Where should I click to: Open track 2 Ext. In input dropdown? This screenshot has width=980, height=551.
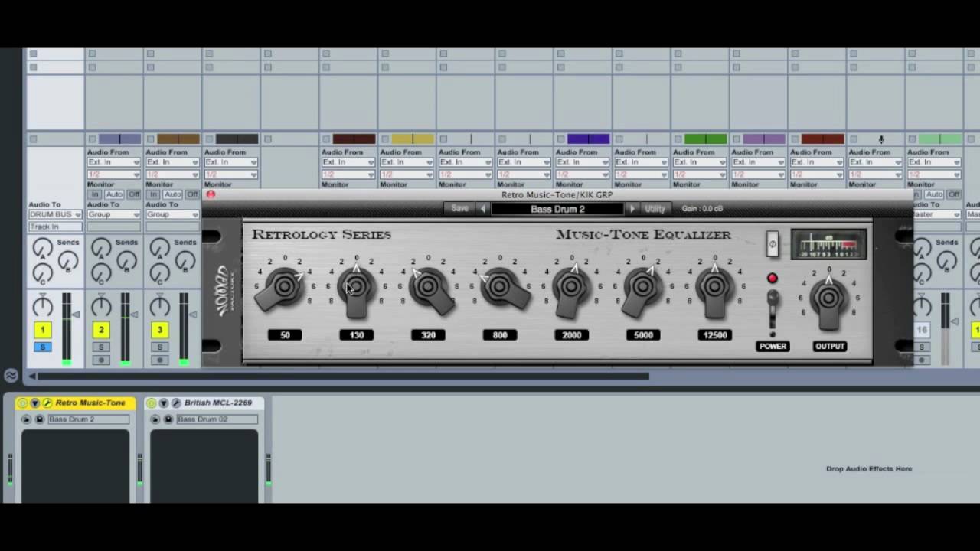pyautogui.click(x=114, y=162)
